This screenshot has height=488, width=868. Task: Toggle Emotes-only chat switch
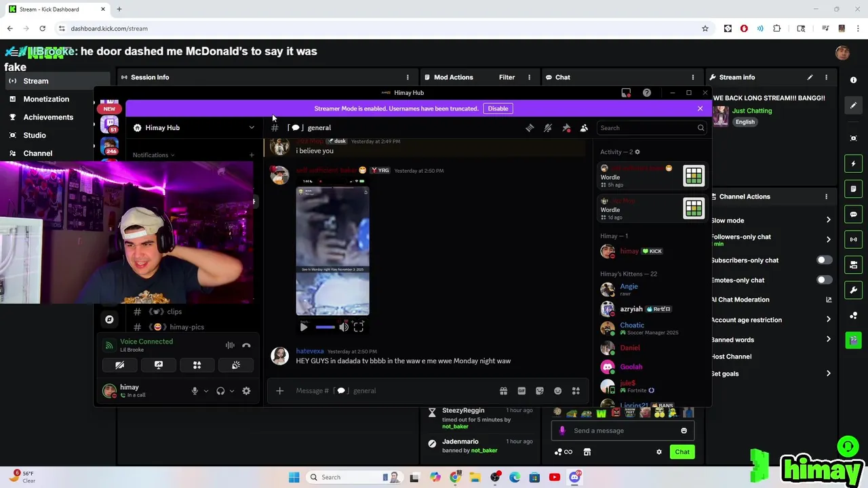824,280
